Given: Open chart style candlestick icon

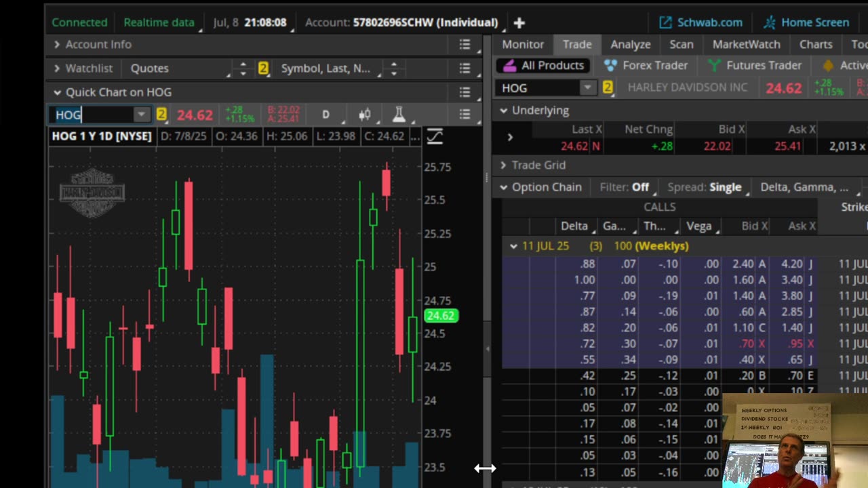Looking at the screenshot, I should click(x=365, y=115).
